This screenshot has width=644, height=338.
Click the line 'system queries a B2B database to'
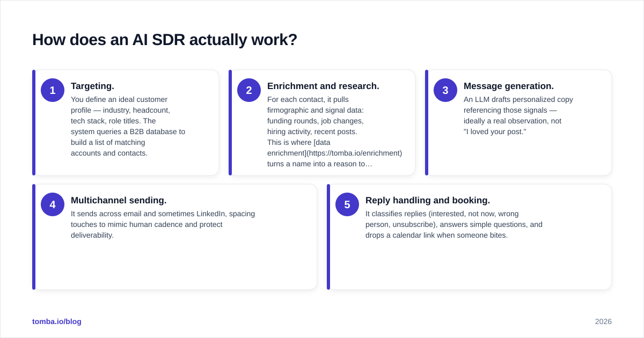pyautogui.click(x=128, y=131)
